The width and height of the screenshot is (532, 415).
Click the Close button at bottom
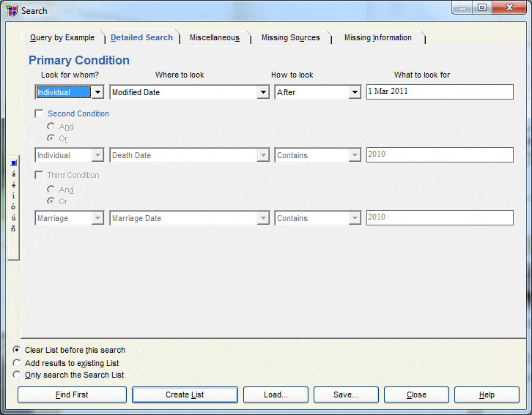[416, 395]
